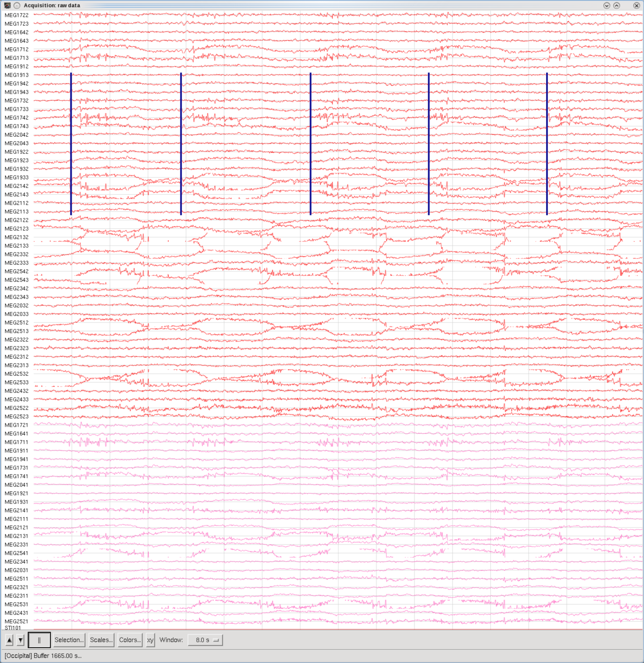644x663 pixels.
Task: Click the Acquisition window title-bar application icon
Action: (8, 5)
